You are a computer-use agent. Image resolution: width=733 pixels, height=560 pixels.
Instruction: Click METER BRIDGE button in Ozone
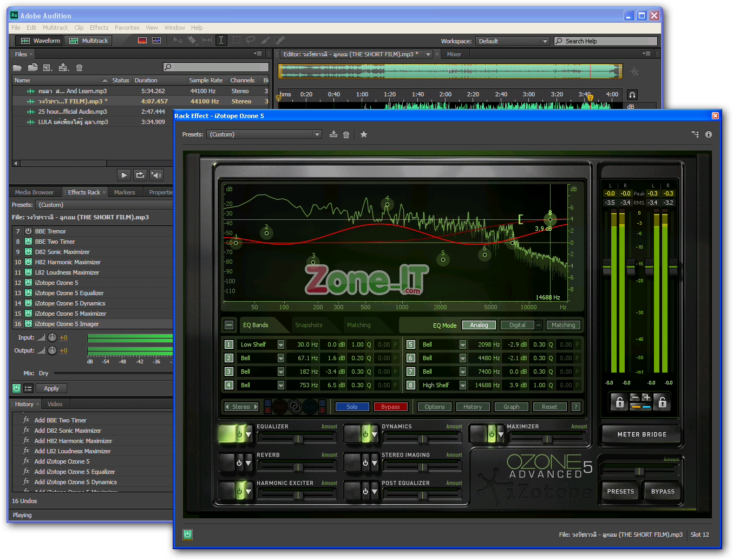(642, 434)
